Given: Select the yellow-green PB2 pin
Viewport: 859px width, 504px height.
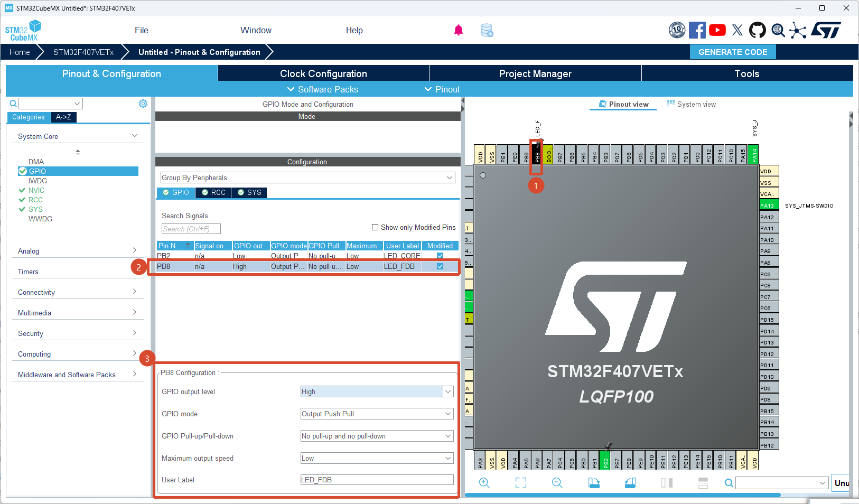Looking at the screenshot, I should coord(605,460).
